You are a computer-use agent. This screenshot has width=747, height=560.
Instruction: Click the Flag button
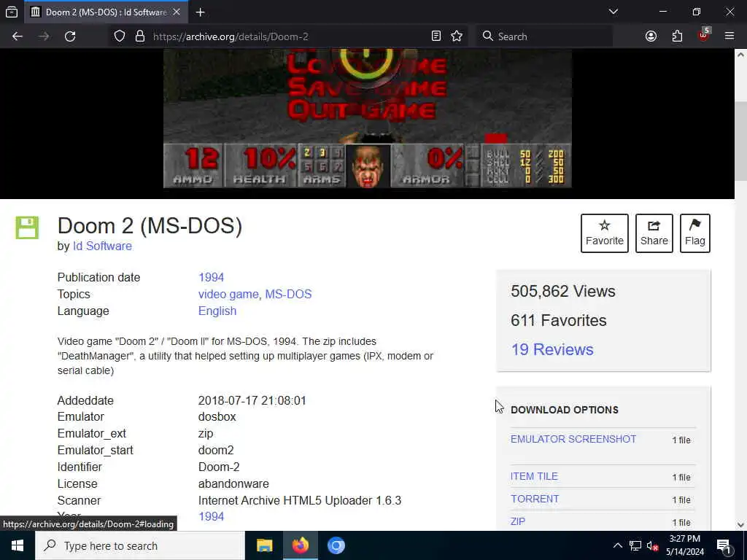coord(695,233)
